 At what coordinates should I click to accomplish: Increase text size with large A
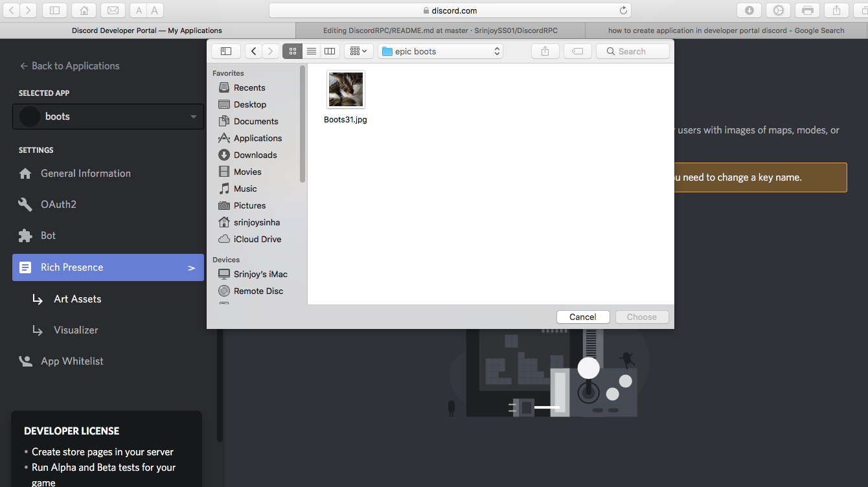coord(155,10)
